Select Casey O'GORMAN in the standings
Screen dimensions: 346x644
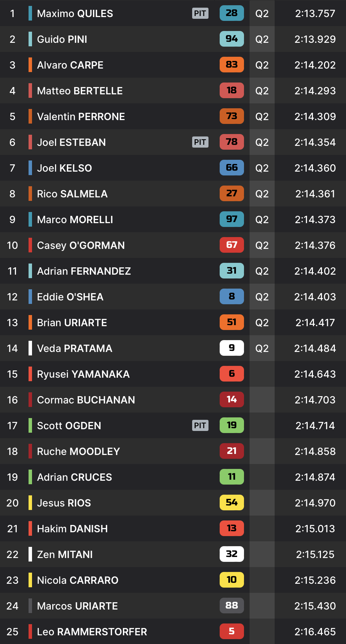pyautogui.click(x=81, y=245)
